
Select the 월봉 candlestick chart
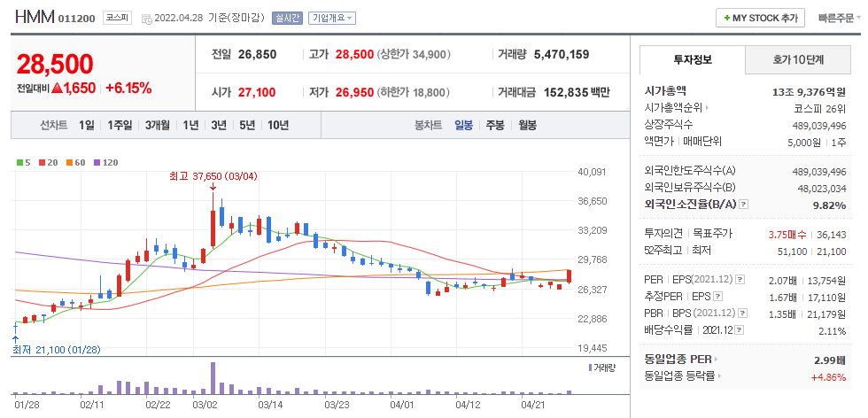[528, 125]
